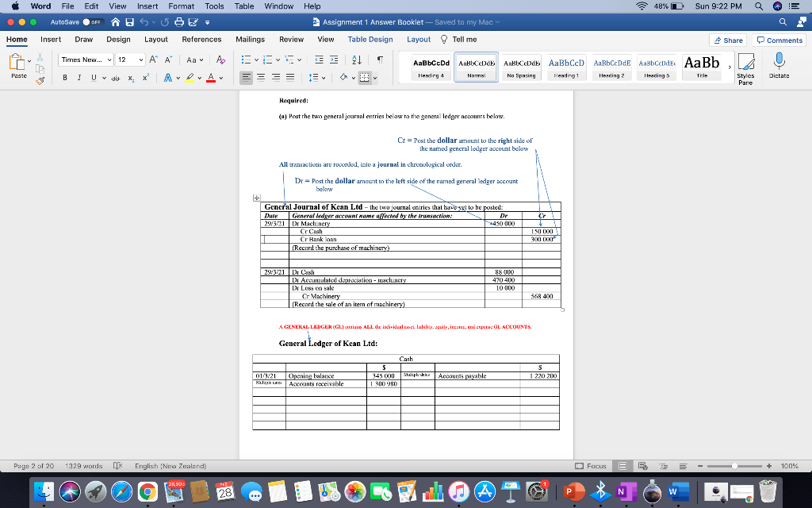Show paragraph marks

[x=380, y=60]
